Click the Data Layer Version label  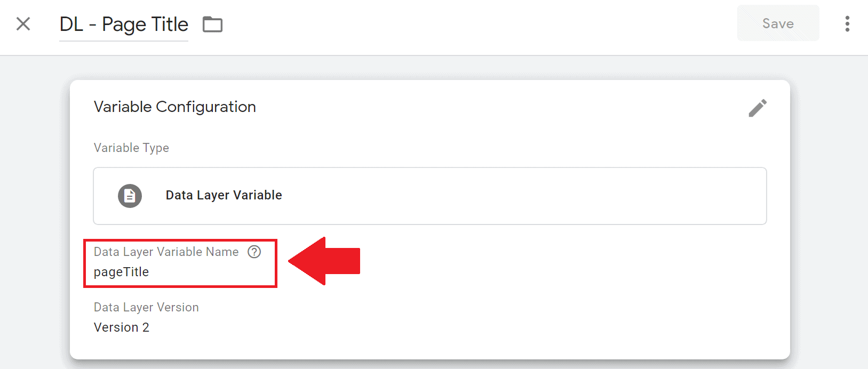[146, 307]
